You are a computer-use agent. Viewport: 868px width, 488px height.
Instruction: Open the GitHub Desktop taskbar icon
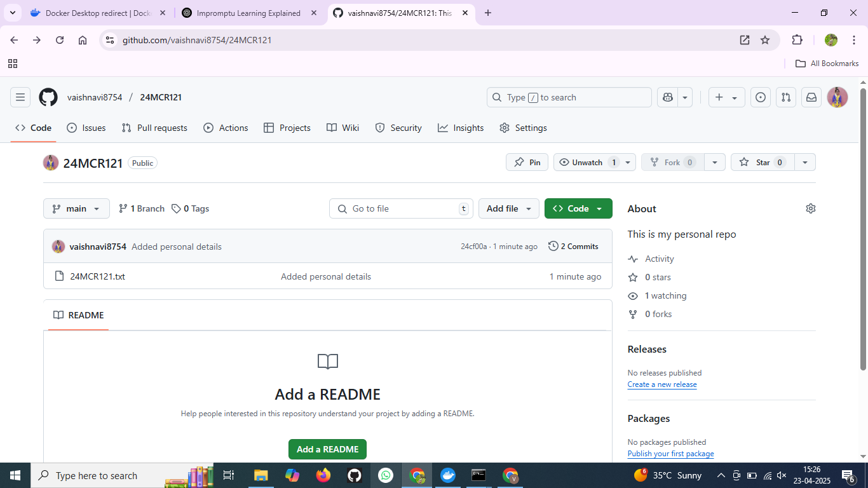355,475
